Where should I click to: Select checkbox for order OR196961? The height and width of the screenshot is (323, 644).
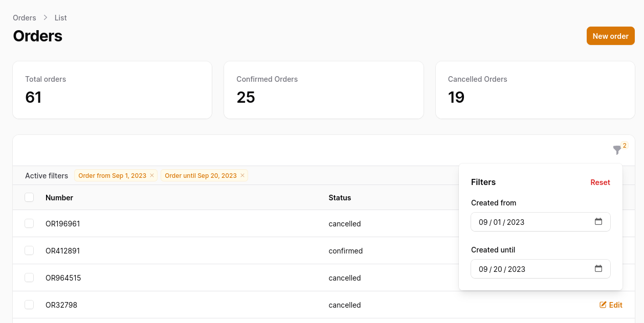29,223
